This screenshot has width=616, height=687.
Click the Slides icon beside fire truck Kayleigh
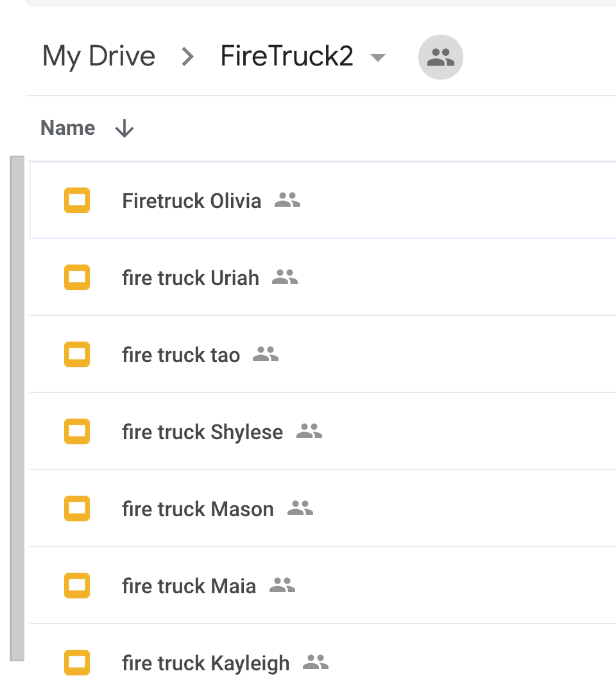pyautogui.click(x=77, y=663)
